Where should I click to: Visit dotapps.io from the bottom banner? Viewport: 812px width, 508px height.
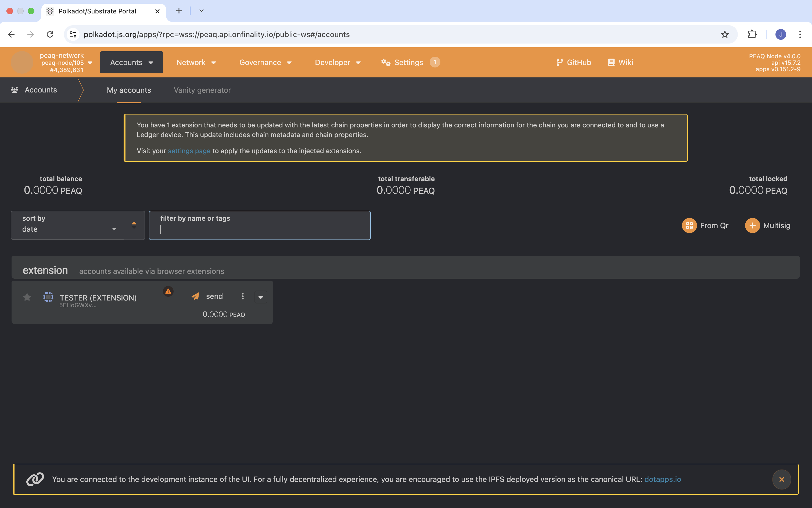click(663, 480)
